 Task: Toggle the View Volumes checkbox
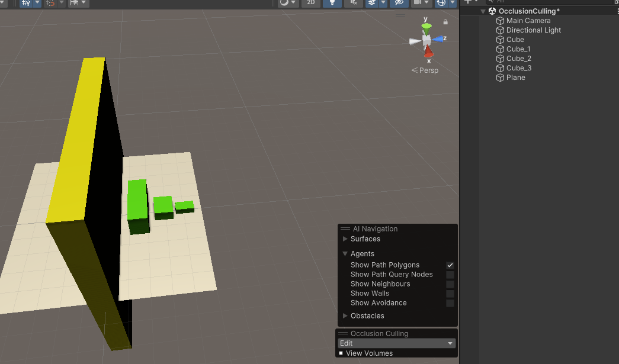coord(341,353)
